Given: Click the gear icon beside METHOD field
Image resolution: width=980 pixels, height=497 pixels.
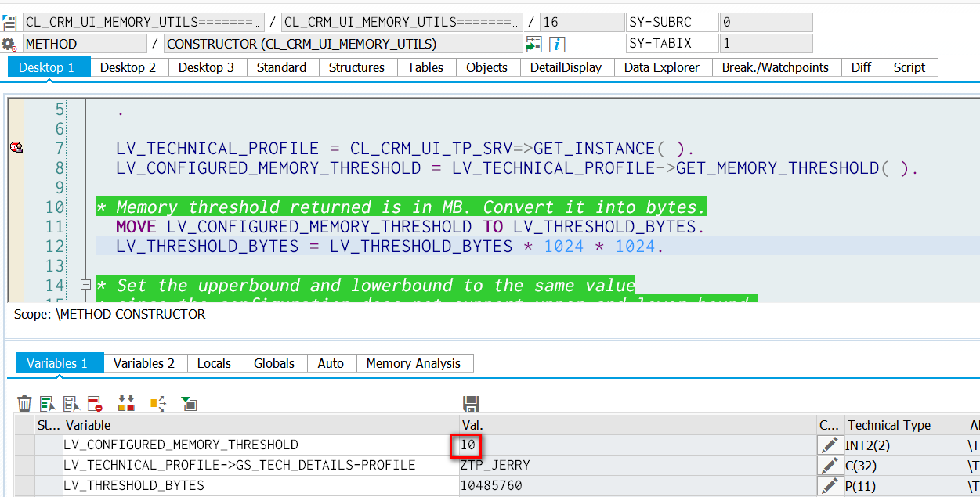Looking at the screenshot, I should click(9, 45).
